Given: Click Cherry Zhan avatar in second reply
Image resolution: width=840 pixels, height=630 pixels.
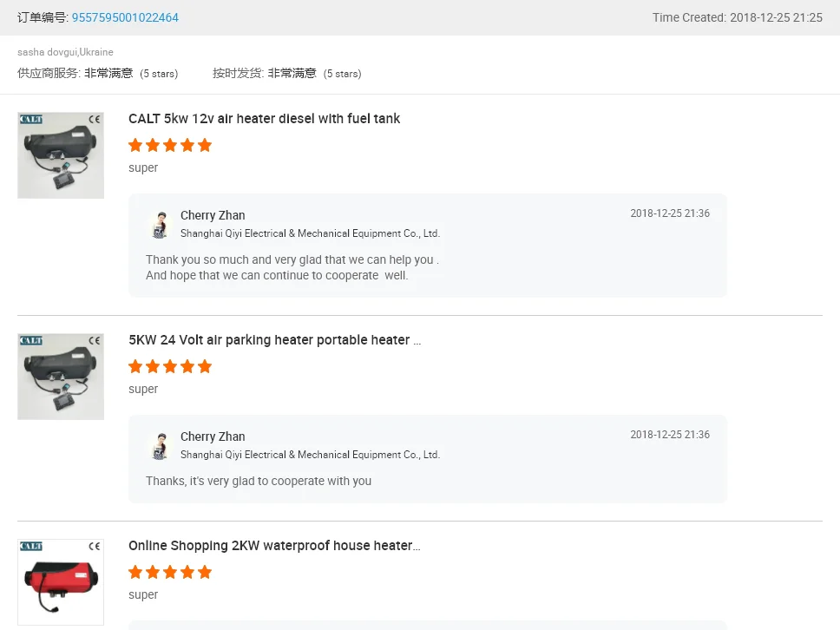Looking at the screenshot, I should click(x=160, y=445).
